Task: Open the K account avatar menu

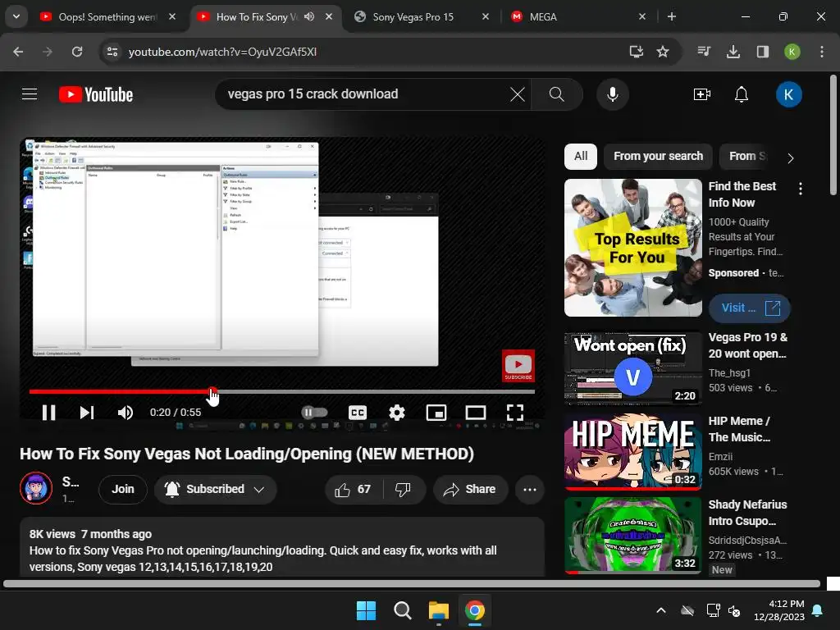Action: pyautogui.click(x=788, y=94)
